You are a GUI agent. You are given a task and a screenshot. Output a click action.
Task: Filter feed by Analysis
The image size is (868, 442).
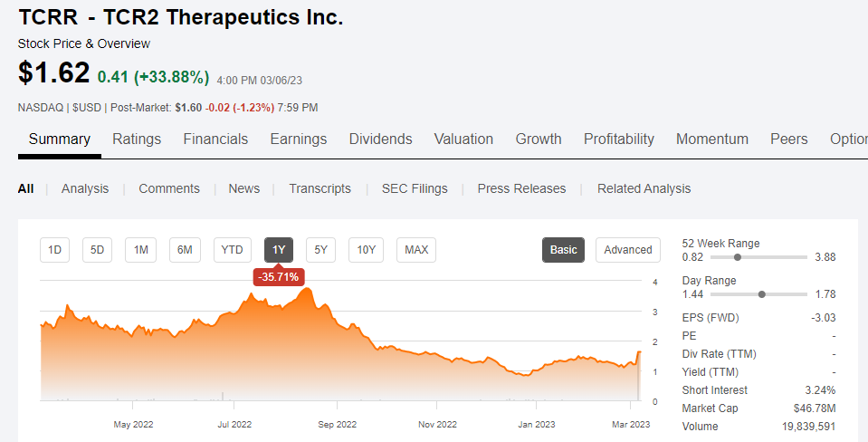[x=85, y=188]
